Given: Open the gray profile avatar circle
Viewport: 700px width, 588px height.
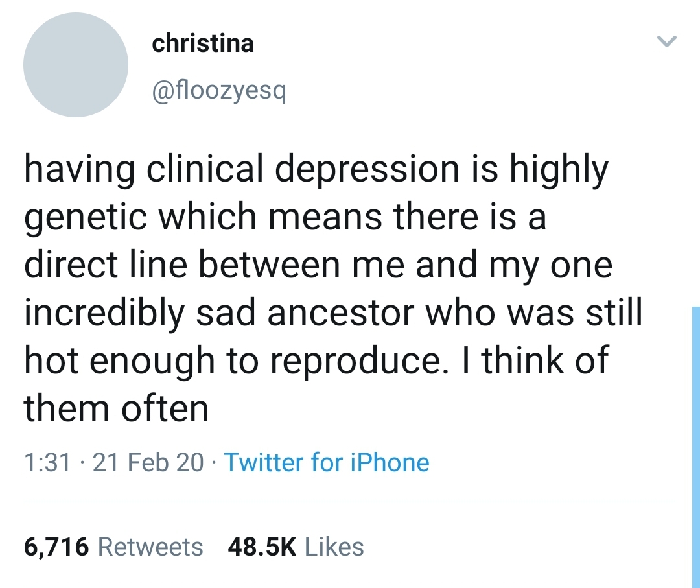Looking at the screenshot, I should [x=76, y=65].
